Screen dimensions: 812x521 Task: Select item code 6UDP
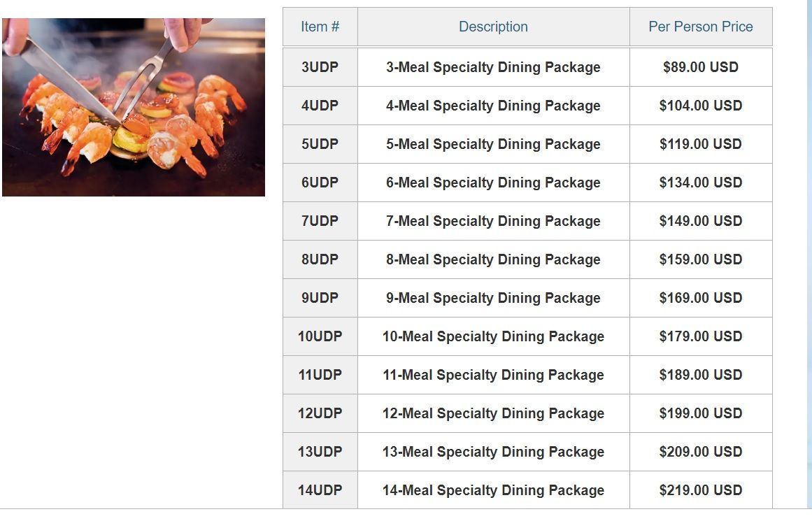(320, 183)
